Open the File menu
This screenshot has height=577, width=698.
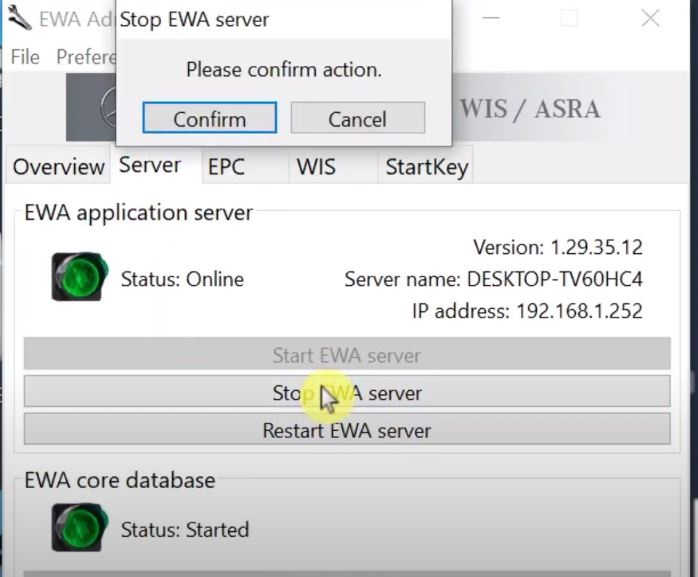pyautogui.click(x=25, y=57)
